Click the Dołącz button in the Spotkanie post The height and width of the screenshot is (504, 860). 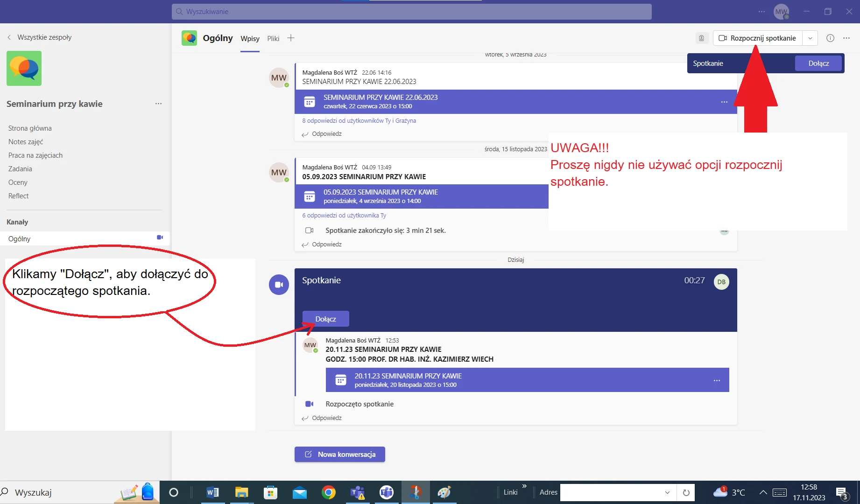(325, 319)
